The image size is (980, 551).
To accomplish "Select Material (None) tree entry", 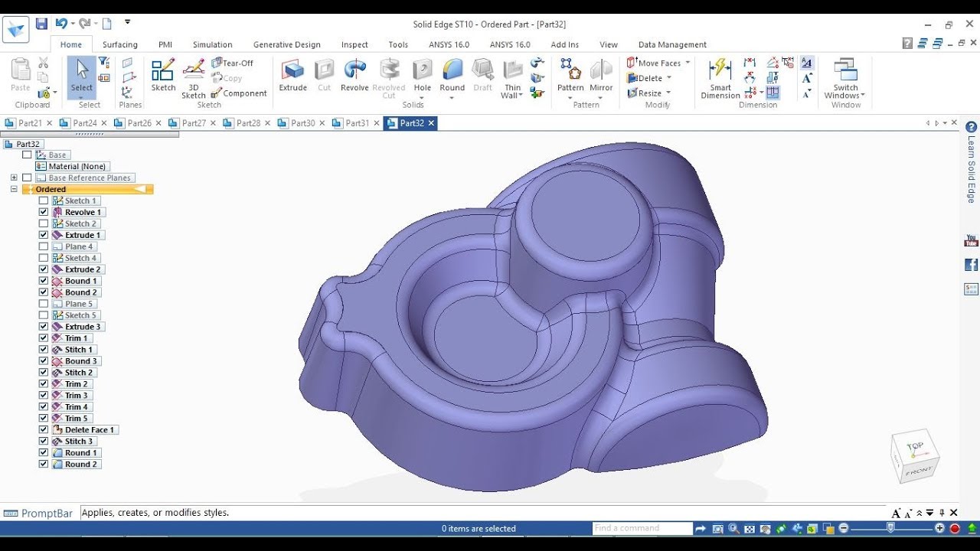I will pos(72,166).
